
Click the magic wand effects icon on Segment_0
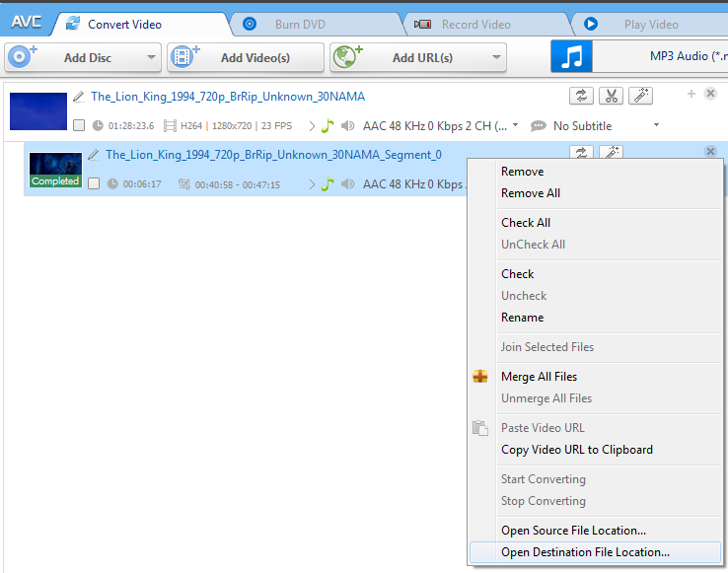pos(611,152)
